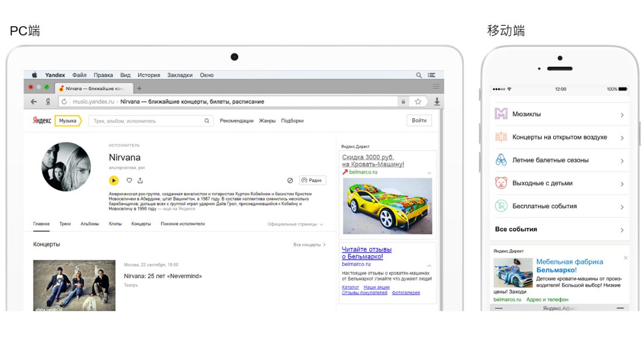This screenshot has width=644, height=338.
Task: Open the Файл menu
Action: pyautogui.click(x=79, y=75)
